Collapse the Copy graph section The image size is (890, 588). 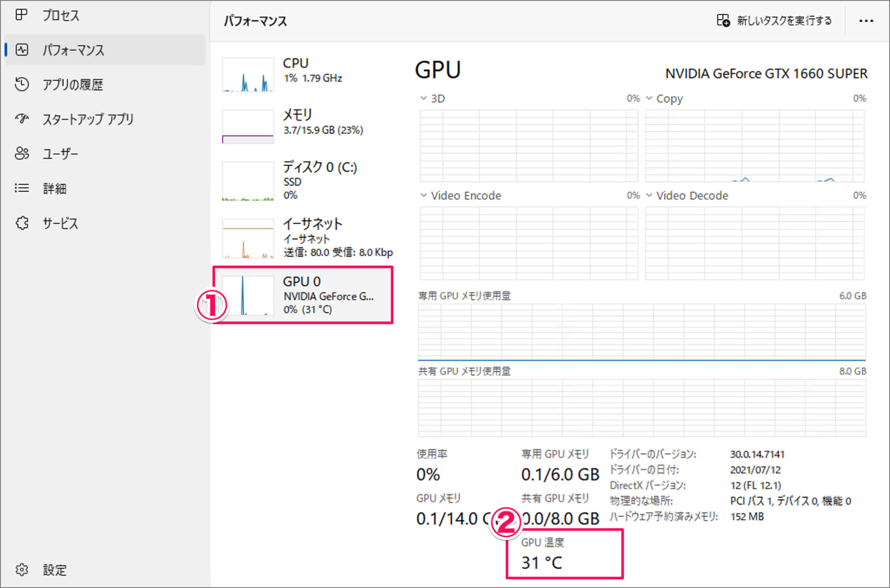click(649, 98)
